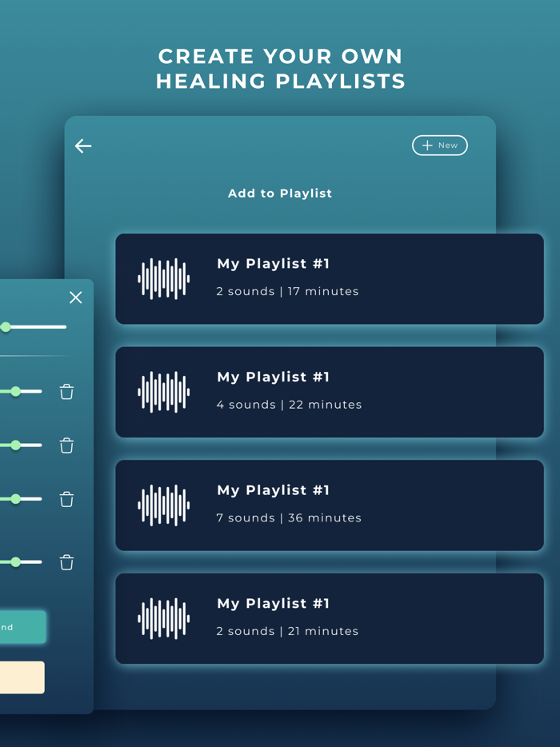Go back using the left arrow icon
The image size is (560, 747).
83,146
